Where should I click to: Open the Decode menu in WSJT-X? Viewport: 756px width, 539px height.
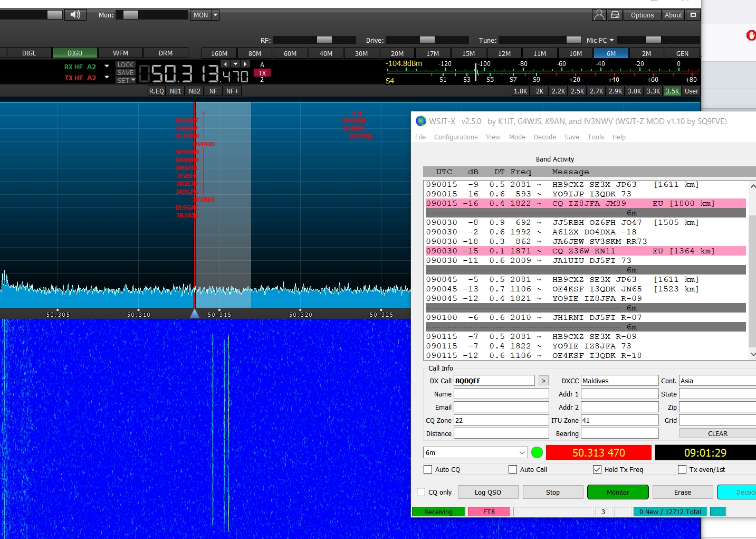click(544, 137)
